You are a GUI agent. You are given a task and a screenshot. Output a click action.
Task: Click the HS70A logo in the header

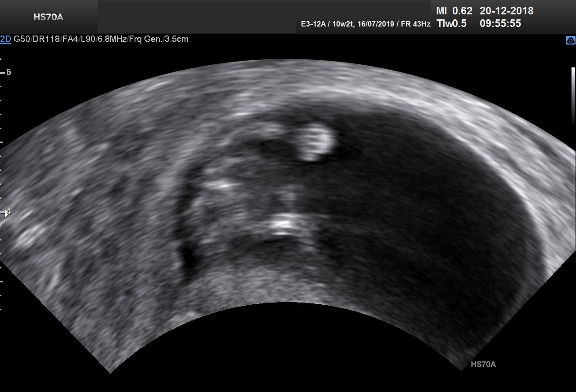pos(48,18)
